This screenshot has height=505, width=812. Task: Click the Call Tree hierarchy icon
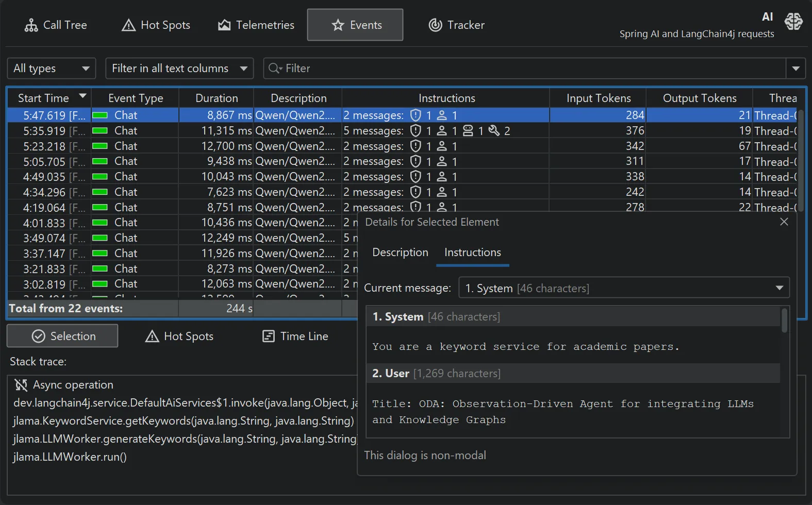pyautogui.click(x=31, y=25)
